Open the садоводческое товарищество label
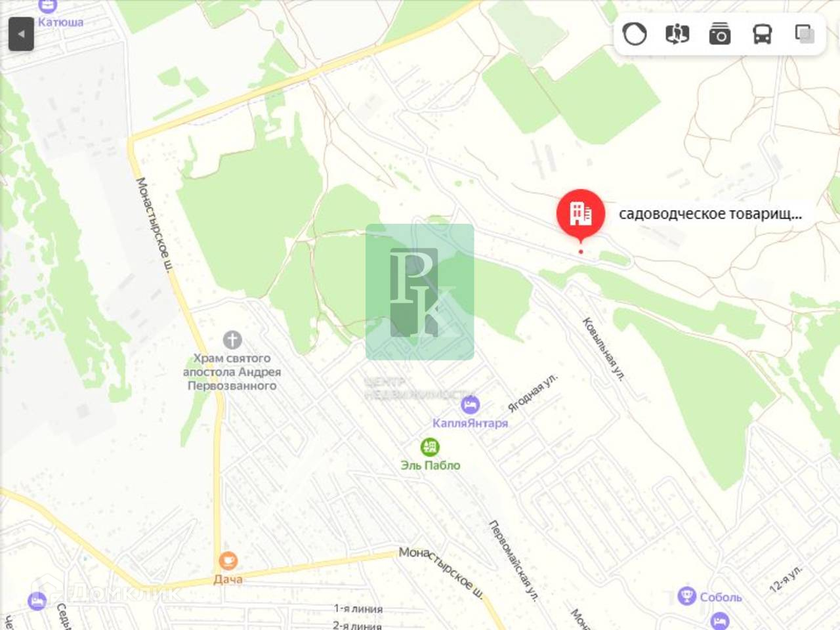840x630 pixels. pyautogui.click(x=710, y=214)
